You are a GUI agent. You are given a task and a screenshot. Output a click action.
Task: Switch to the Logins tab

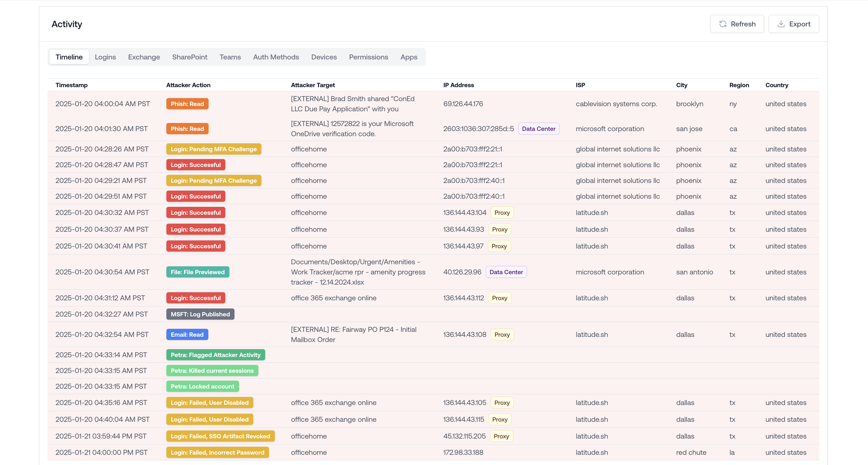105,57
